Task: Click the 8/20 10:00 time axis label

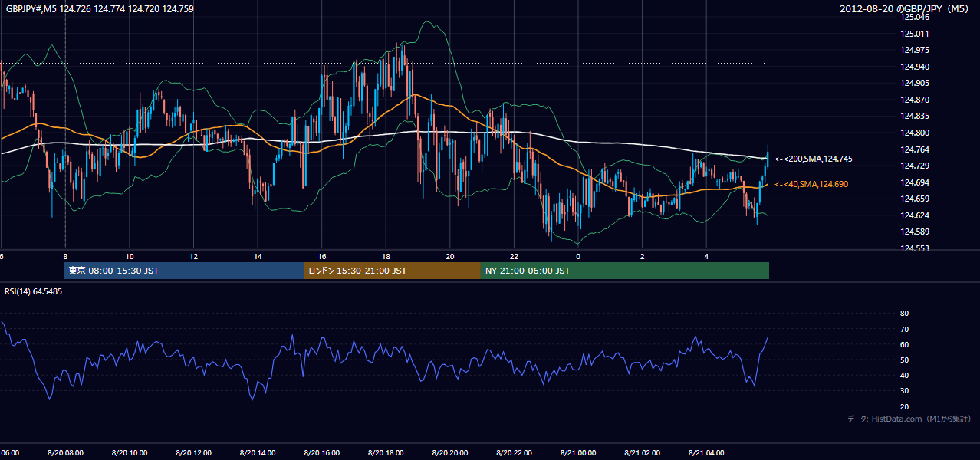Action: point(130,453)
